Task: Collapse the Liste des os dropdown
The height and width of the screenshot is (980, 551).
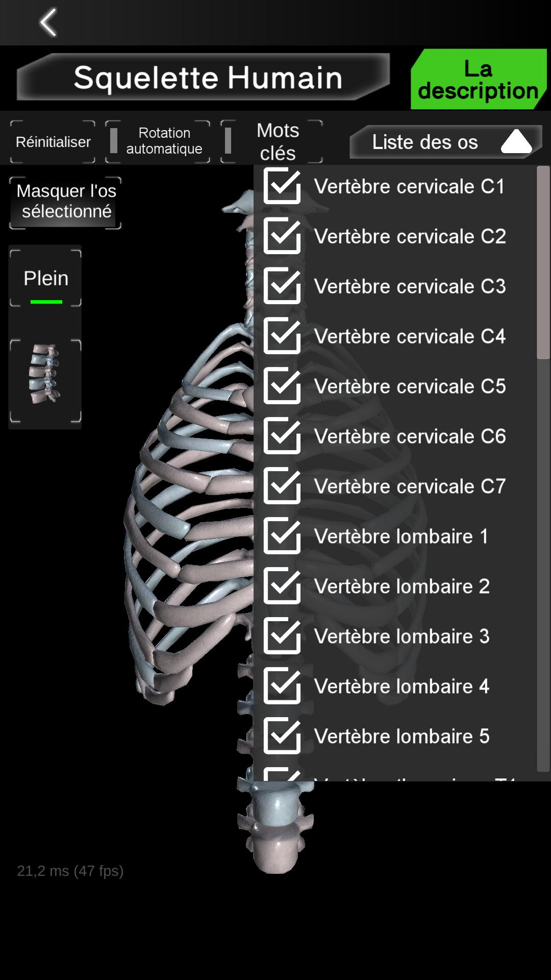Action: pyautogui.click(x=445, y=142)
